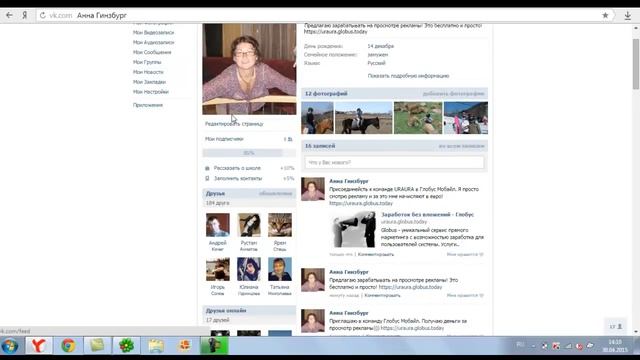Click 'обновления' link in friends block

click(276, 193)
